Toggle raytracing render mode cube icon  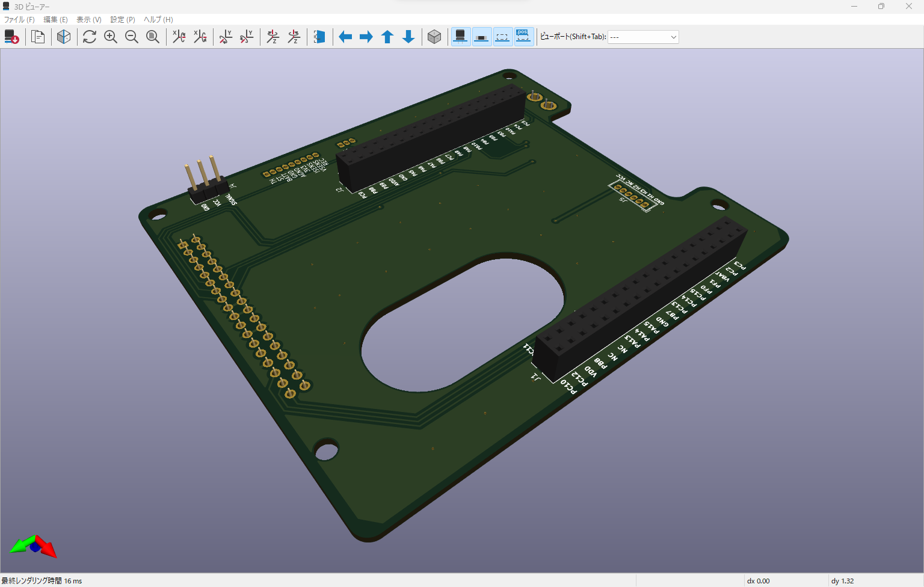pos(64,37)
